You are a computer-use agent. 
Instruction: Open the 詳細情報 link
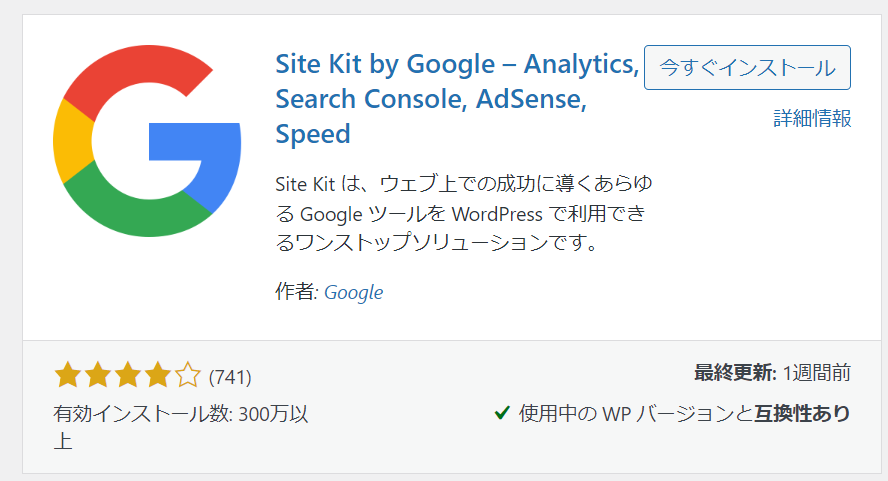pos(812,118)
